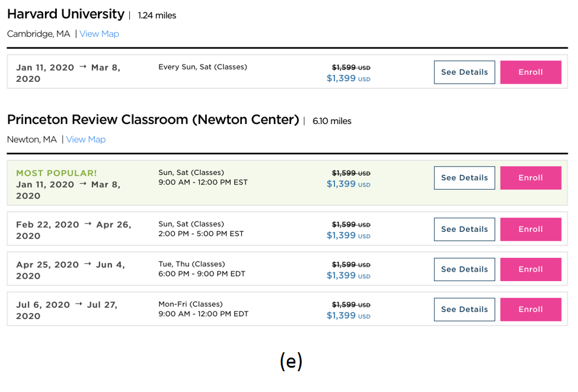The image size is (578, 392).
Task: Click the Princeton Review Classroom (Newton Center) heading
Action: [x=153, y=120]
